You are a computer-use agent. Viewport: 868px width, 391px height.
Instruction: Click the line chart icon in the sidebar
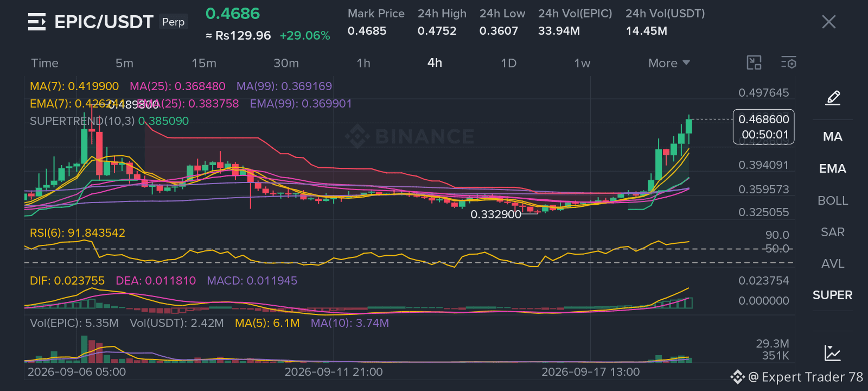[x=832, y=353]
